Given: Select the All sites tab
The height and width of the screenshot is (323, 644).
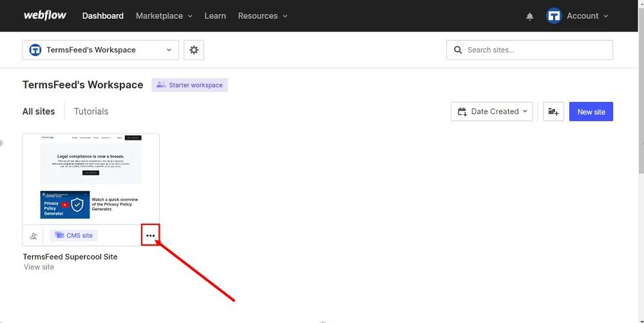Looking at the screenshot, I should 39,112.
